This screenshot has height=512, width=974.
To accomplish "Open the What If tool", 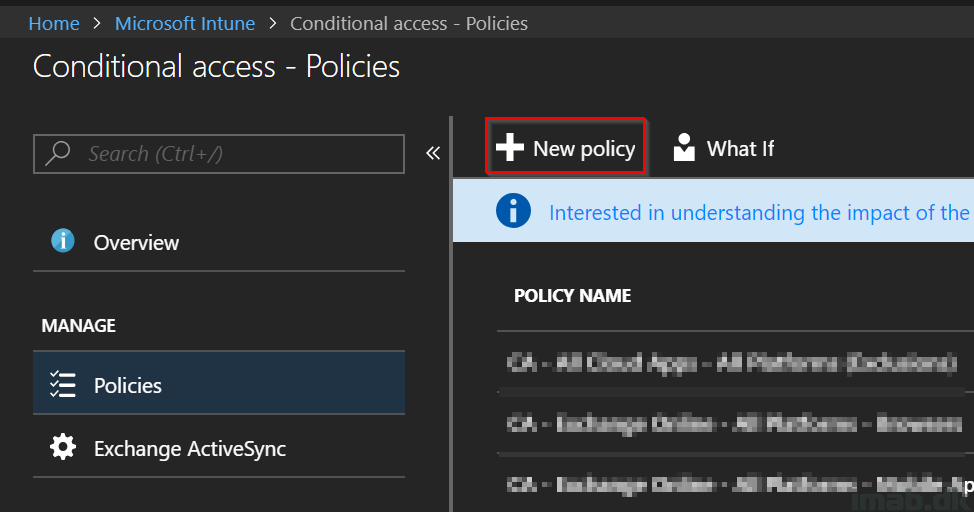I will click(724, 148).
